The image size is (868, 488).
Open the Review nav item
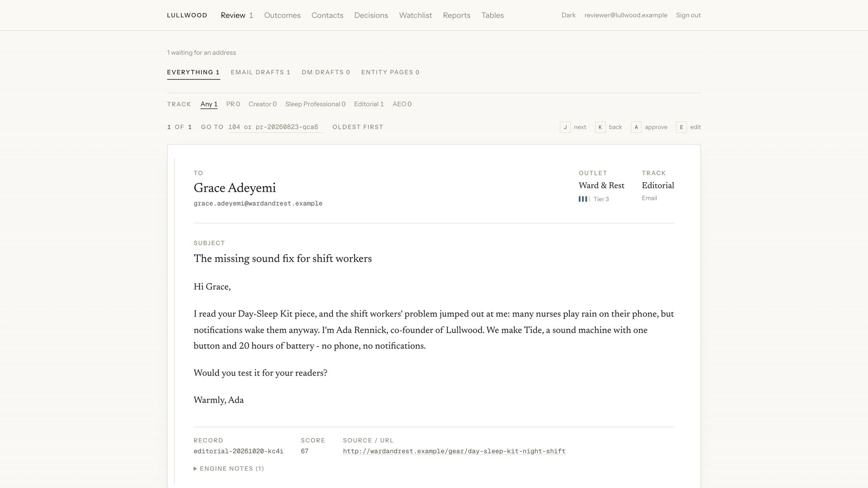237,15
